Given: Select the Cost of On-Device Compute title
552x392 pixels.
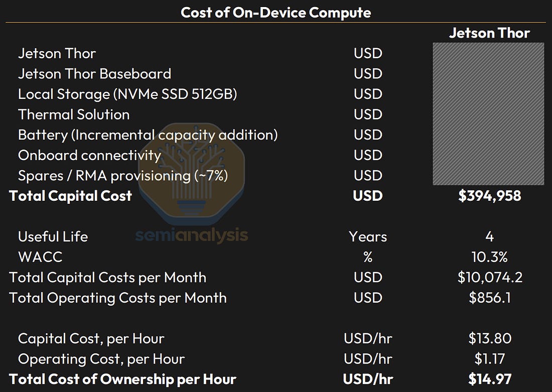Looking at the screenshot, I should [275, 13].
